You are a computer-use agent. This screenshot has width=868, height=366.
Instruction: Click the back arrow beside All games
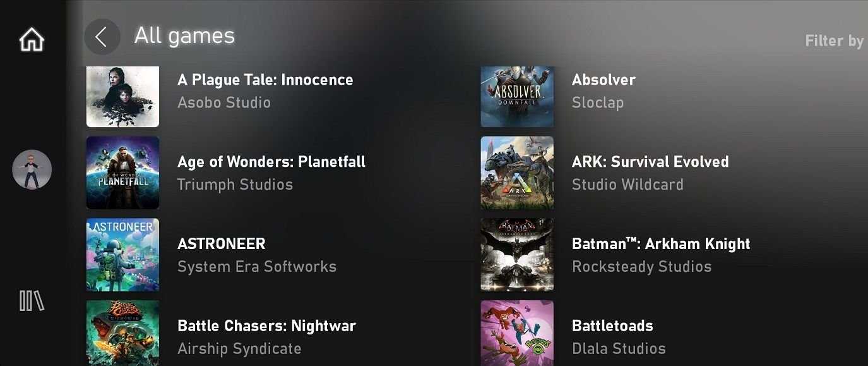[x=102, y=37]
